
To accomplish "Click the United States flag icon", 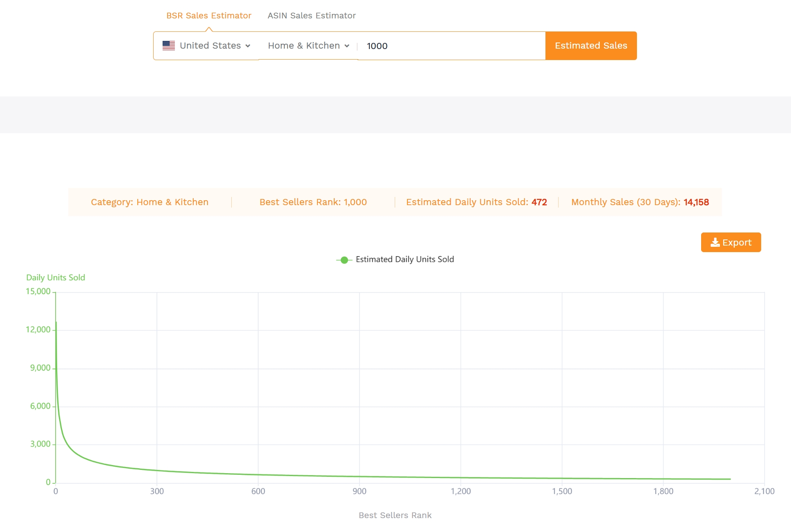I will pyautogui.click(x=168, y=45).
